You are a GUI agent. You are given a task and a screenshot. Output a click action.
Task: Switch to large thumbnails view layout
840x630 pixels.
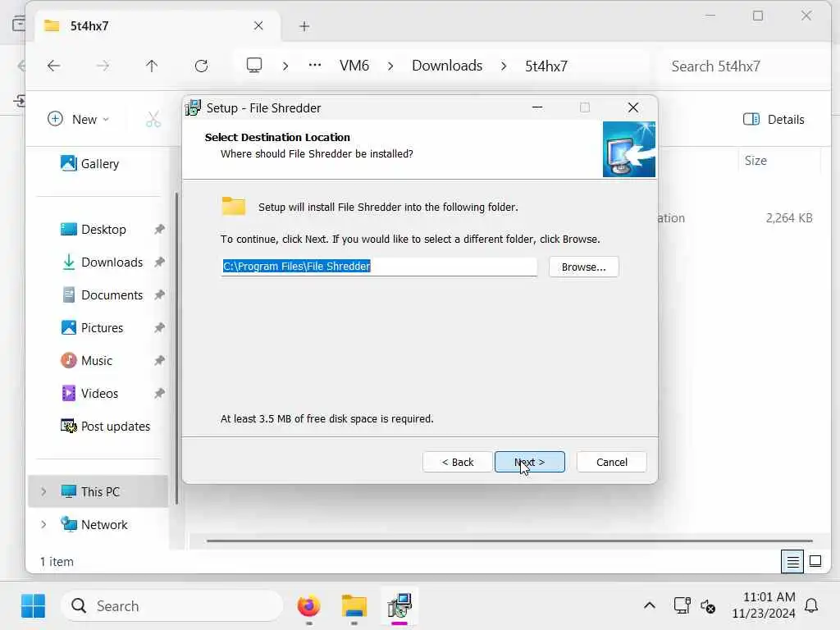815,561
